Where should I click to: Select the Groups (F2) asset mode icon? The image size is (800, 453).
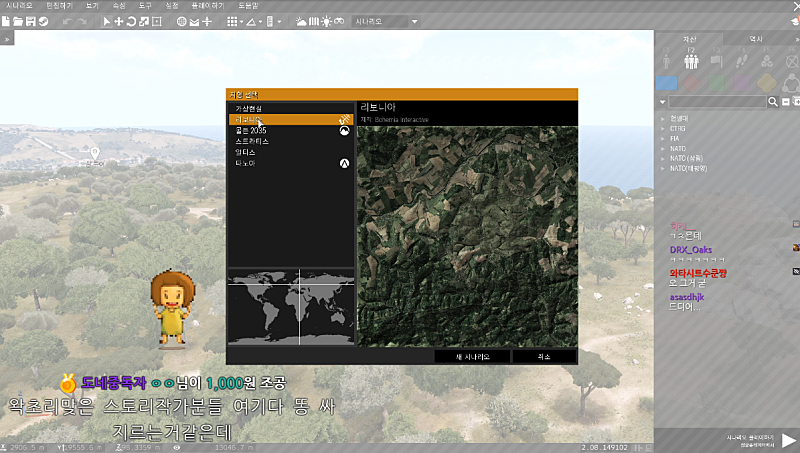point(691,62)
